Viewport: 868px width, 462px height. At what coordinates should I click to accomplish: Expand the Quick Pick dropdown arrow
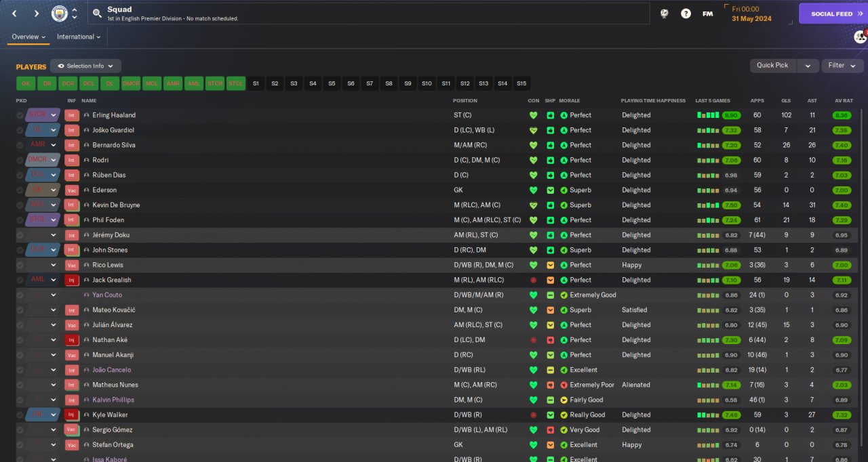click(808, 66)
